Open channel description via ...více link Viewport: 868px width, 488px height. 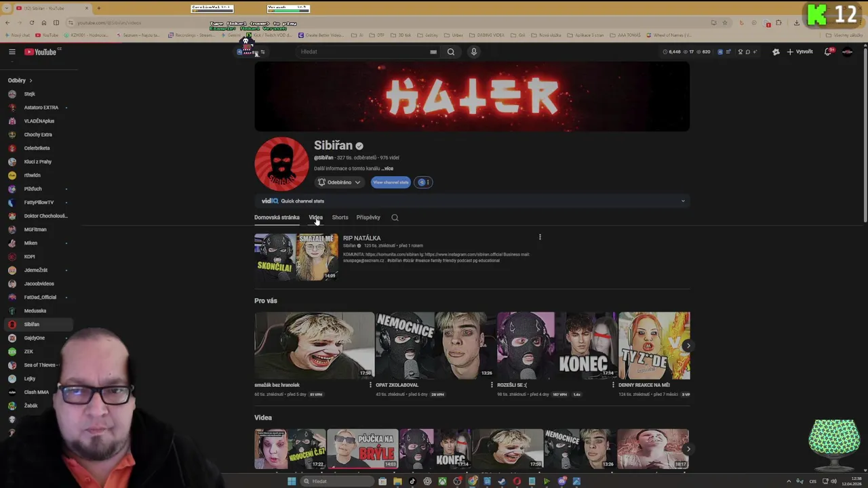pyautogui.click(x=387, y=168)
